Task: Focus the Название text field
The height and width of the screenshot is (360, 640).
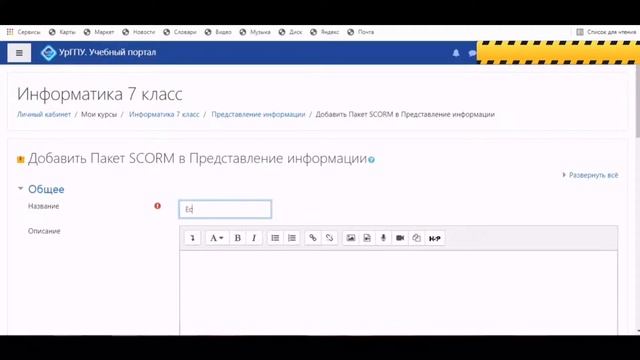Action: (x=225, y=209)
